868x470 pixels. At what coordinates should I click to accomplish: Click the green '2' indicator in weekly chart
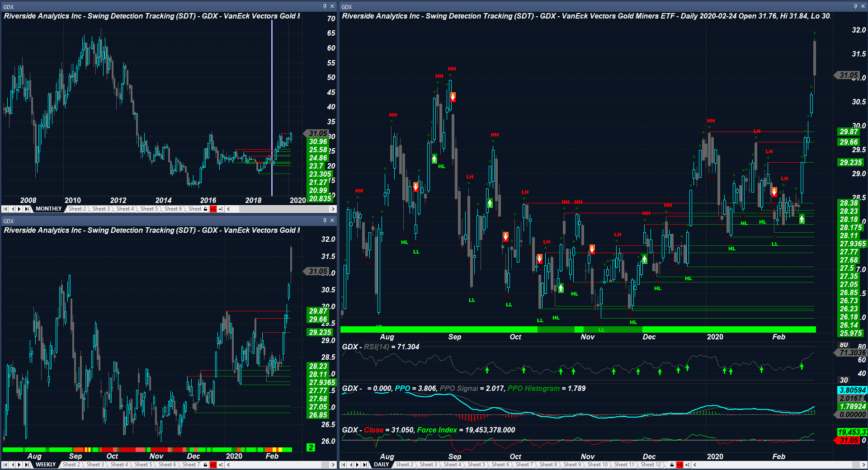[x=311, y=447]
